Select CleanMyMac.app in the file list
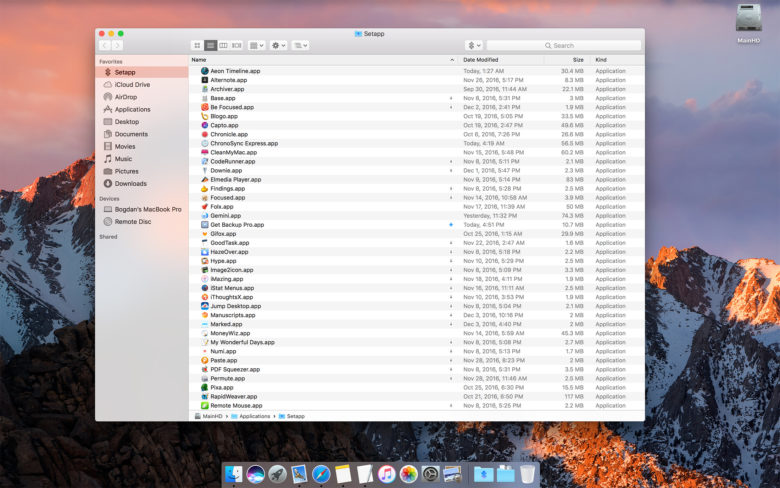Image resolution: width=780 pixels, height=488 pixels. (233, 152)
